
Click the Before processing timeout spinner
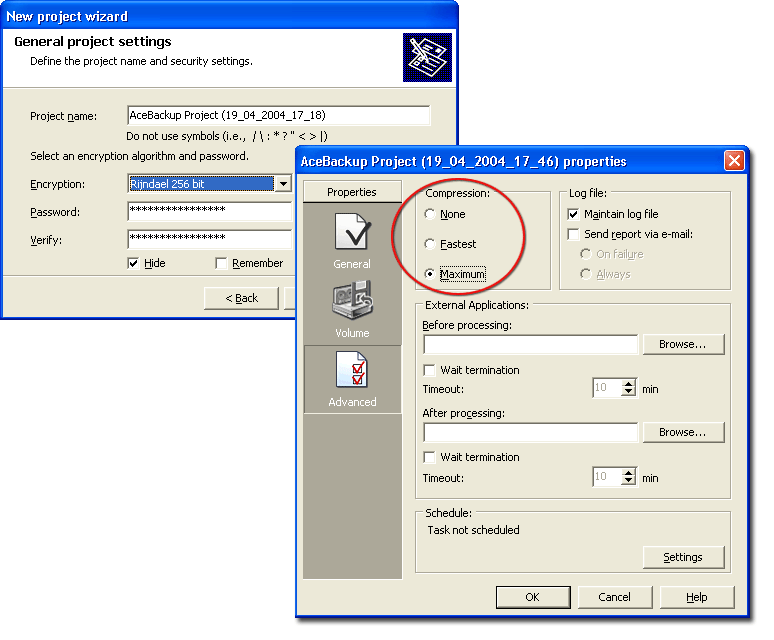pos(628,388)
